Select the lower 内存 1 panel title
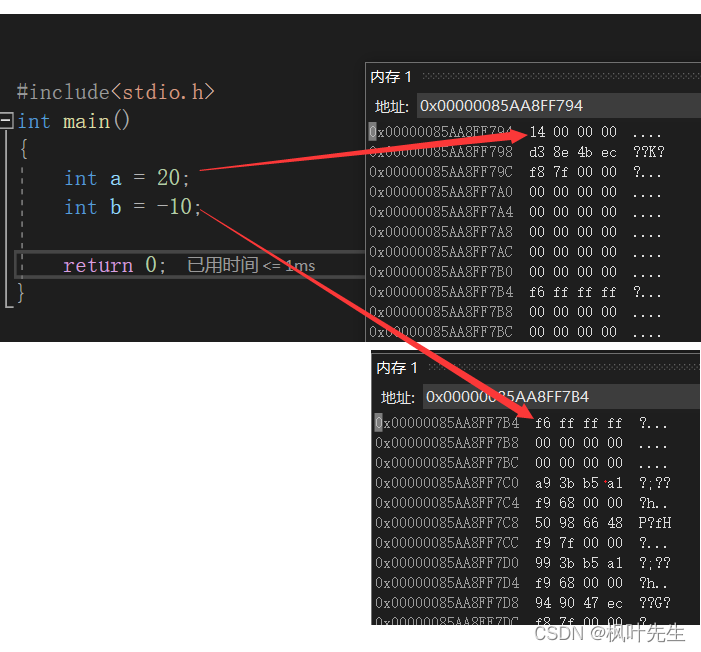701x652 pixels. 397,368
